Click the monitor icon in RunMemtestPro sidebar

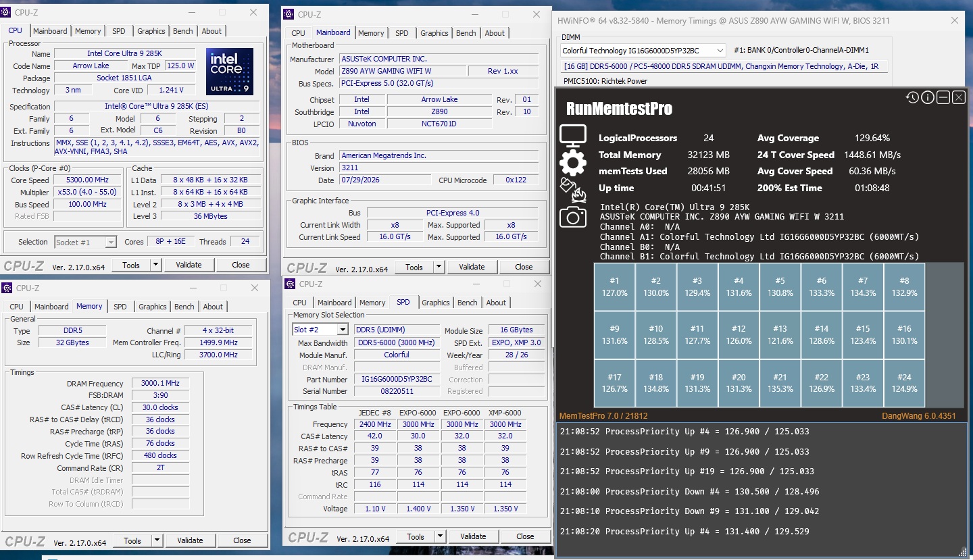coord(573,136)
